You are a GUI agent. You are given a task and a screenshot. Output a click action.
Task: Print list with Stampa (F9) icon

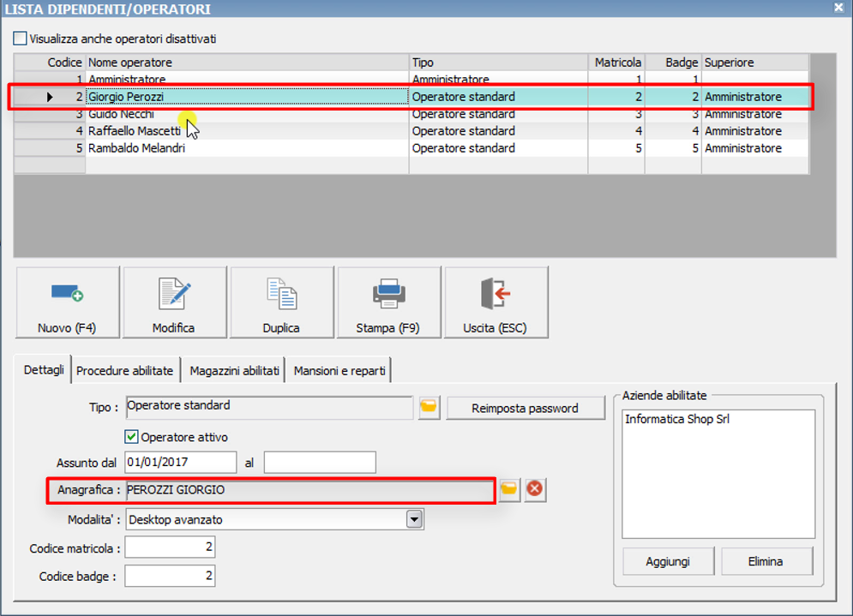click(388, 293)
